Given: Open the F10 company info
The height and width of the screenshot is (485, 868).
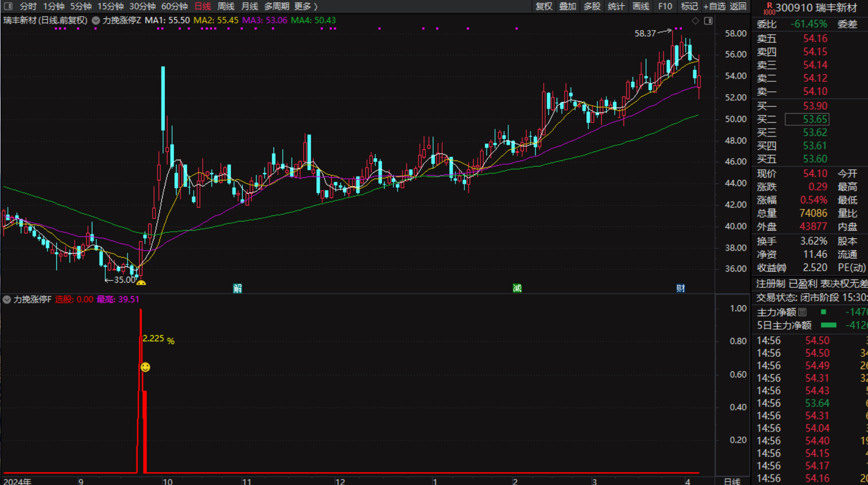Looking at the screenshot, I should pos(665,6).
